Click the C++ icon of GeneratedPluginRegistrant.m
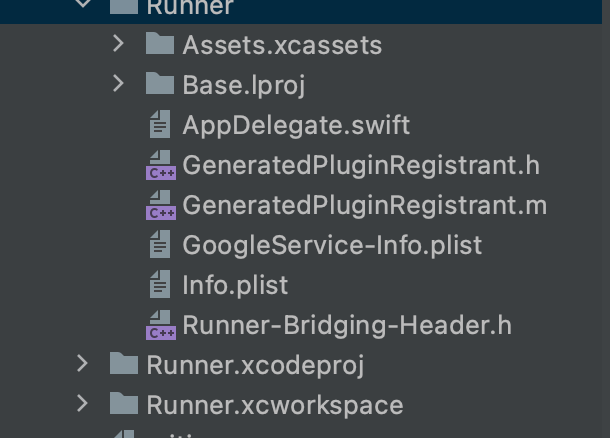Image resolution: width=610 pixels, height=438 pixels. tap(161, 205)
